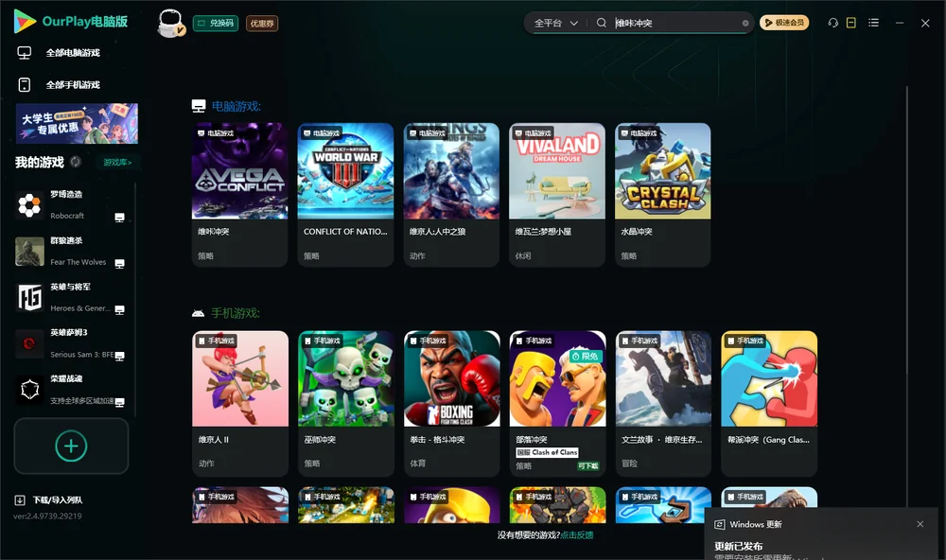Click the 极速会员 membership button
946x560 pixels.
coord(784,23)
